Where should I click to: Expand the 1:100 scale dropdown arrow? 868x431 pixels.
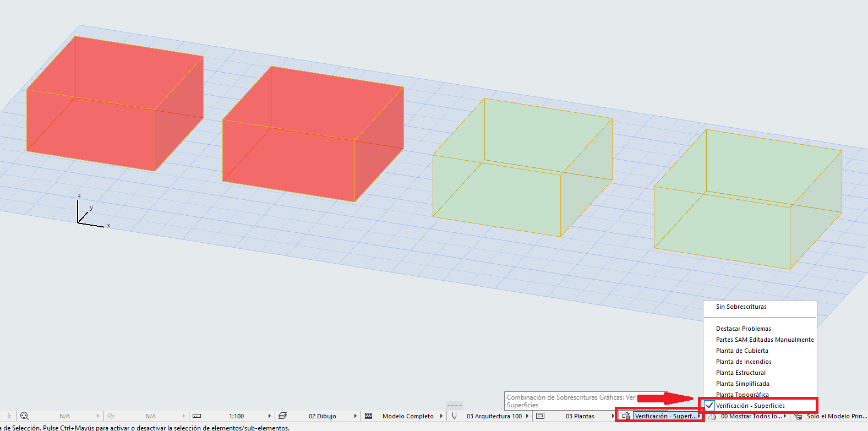[x=269, y=416]
